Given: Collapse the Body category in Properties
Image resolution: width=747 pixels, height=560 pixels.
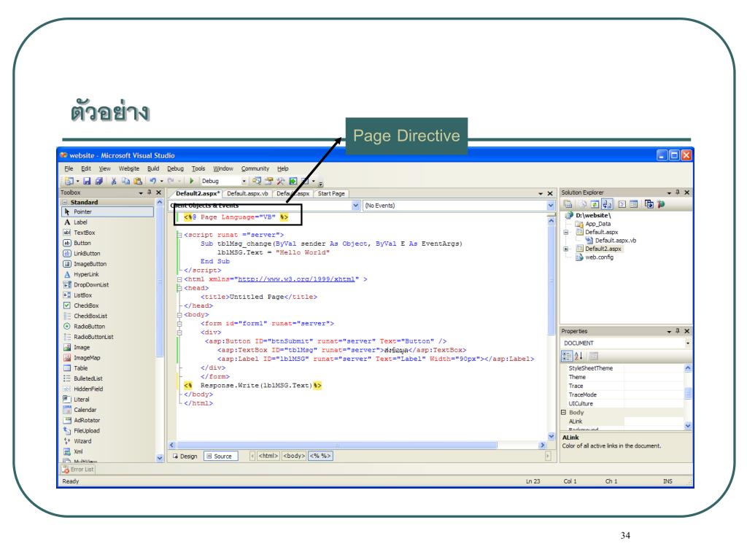Looking at the screenshot, I should pyautogui.click(x=564, y=413).
